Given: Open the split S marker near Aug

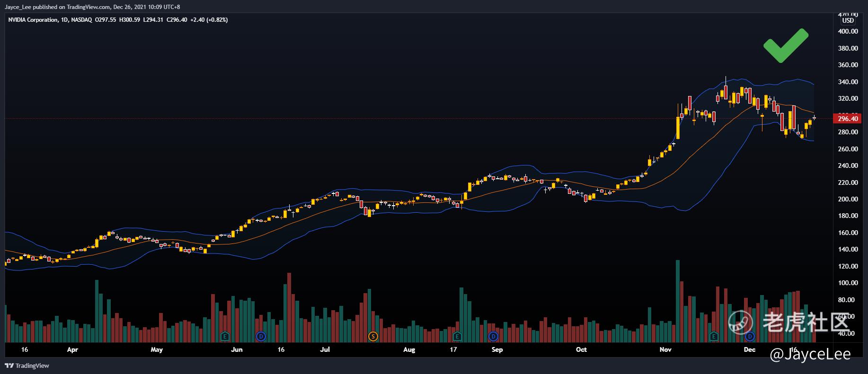Looking at the screenshot, I should click(x=373, y=337).
